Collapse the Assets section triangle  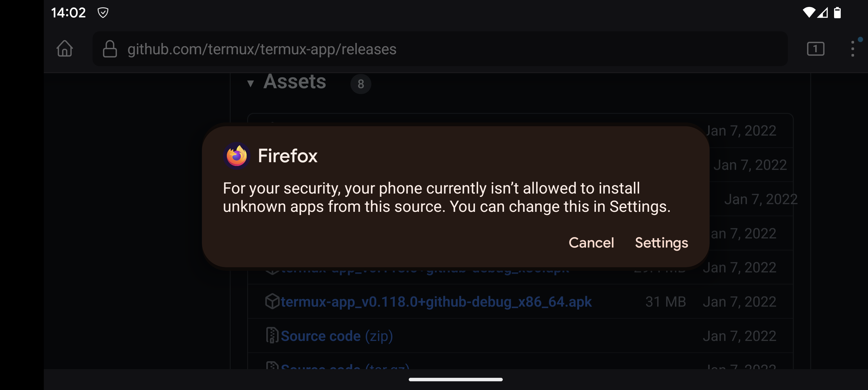[x=250, y=83]
